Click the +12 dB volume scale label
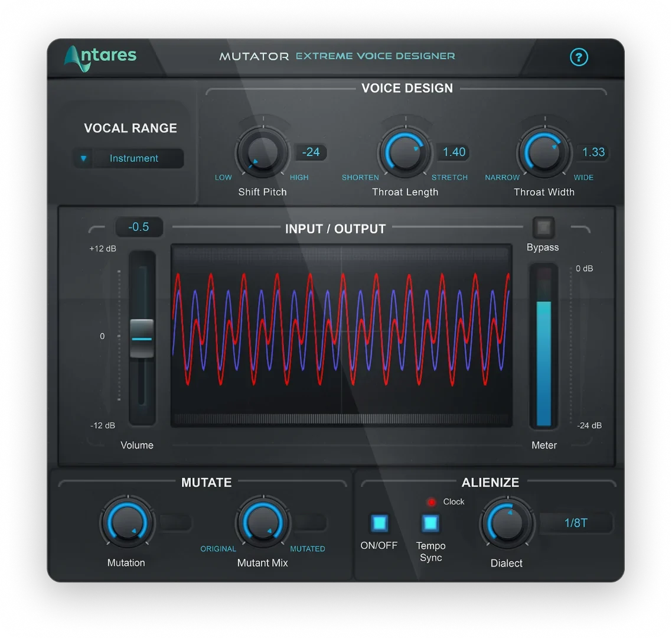 (x=103, y=249)
